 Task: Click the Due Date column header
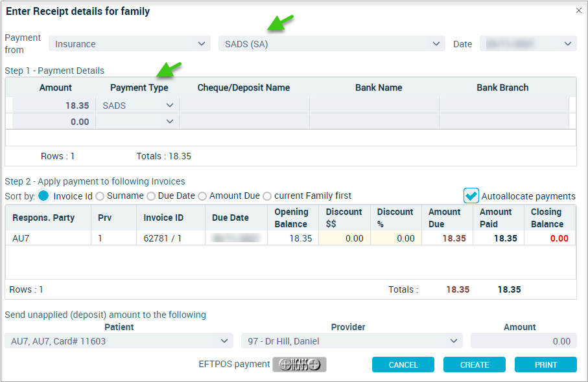click(x=236, y=218)
